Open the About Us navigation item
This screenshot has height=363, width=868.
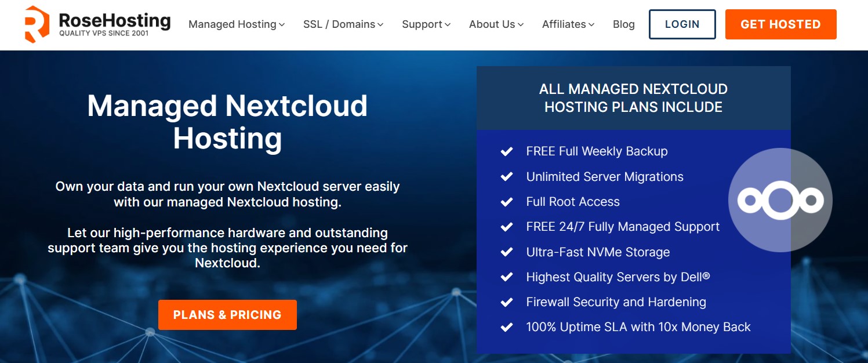[x=492, y=24]
